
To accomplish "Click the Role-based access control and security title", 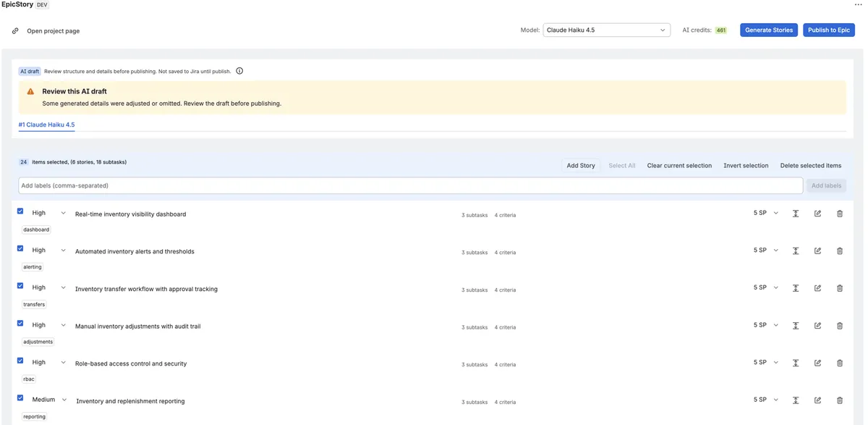I will coord(131,364).
